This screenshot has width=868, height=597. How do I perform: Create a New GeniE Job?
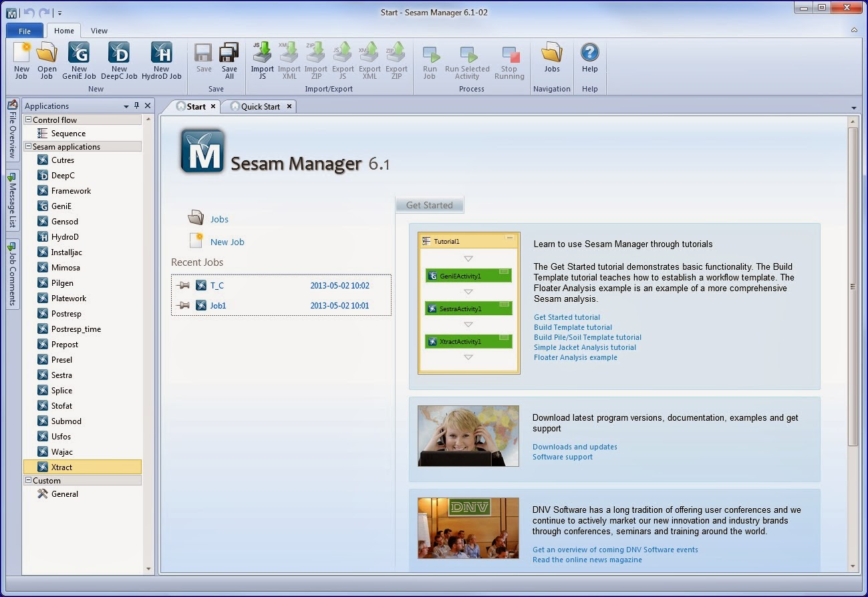pyautogui.click(x=79, y=61)
